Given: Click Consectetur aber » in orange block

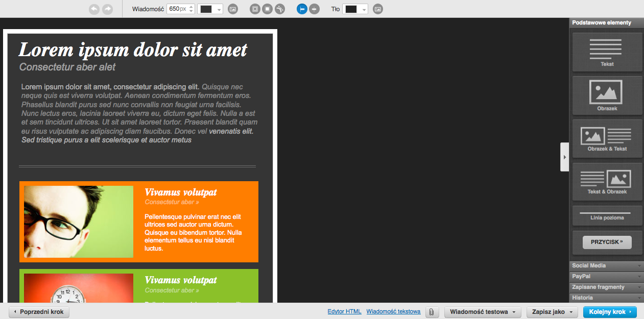Looking at the screenshot, I should click(x=172, y=202).
